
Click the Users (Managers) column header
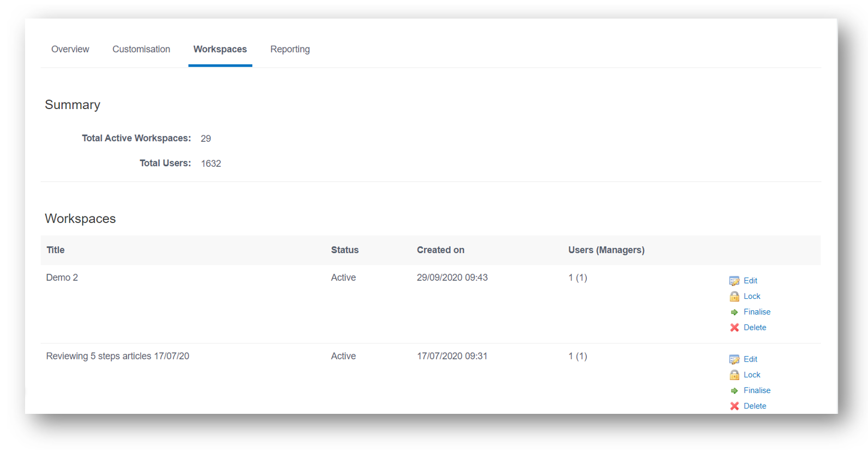606,250
